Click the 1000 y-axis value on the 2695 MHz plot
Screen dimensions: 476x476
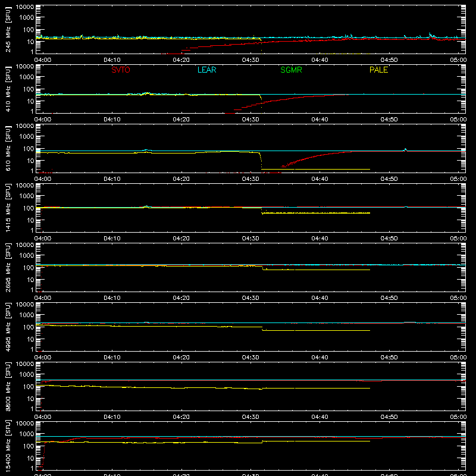(27, 256)
